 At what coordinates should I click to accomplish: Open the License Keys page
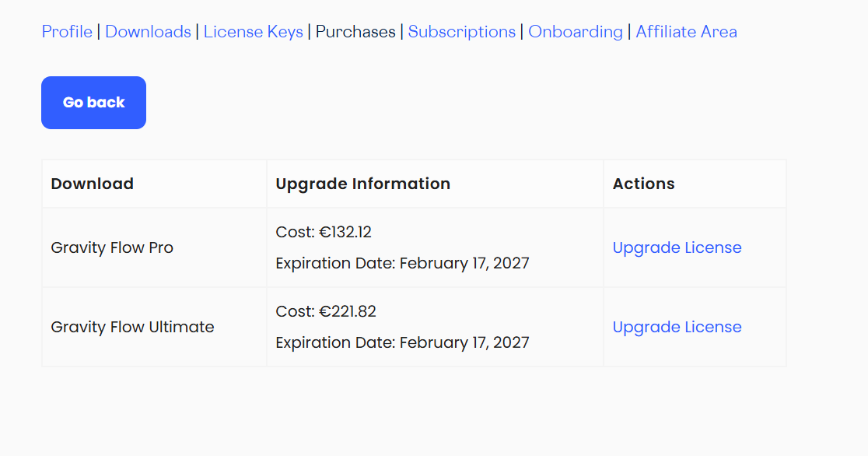click(x=253, y=32)
